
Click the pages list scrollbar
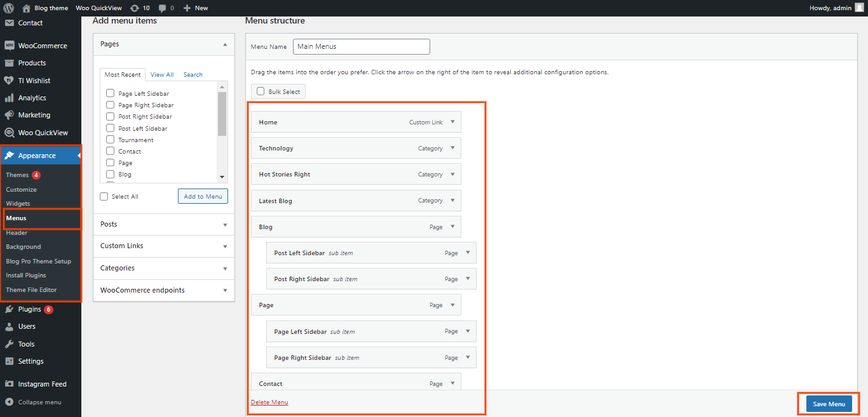point(222,114)
